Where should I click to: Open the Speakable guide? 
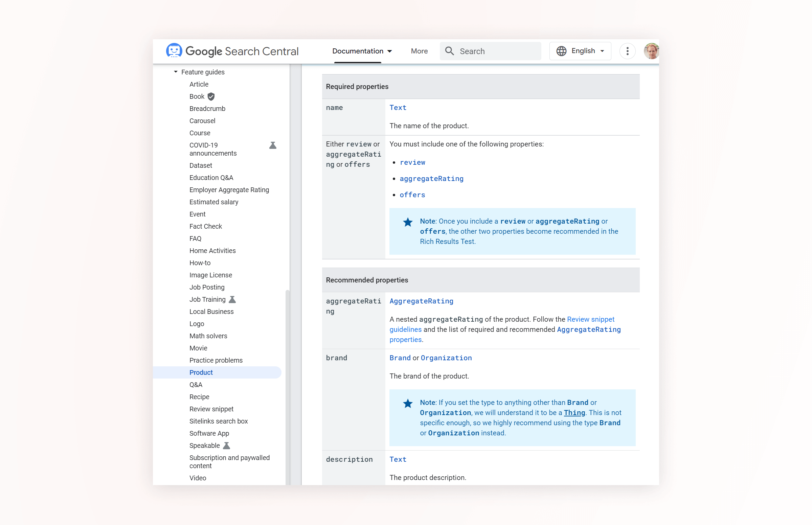pos(205,446)
